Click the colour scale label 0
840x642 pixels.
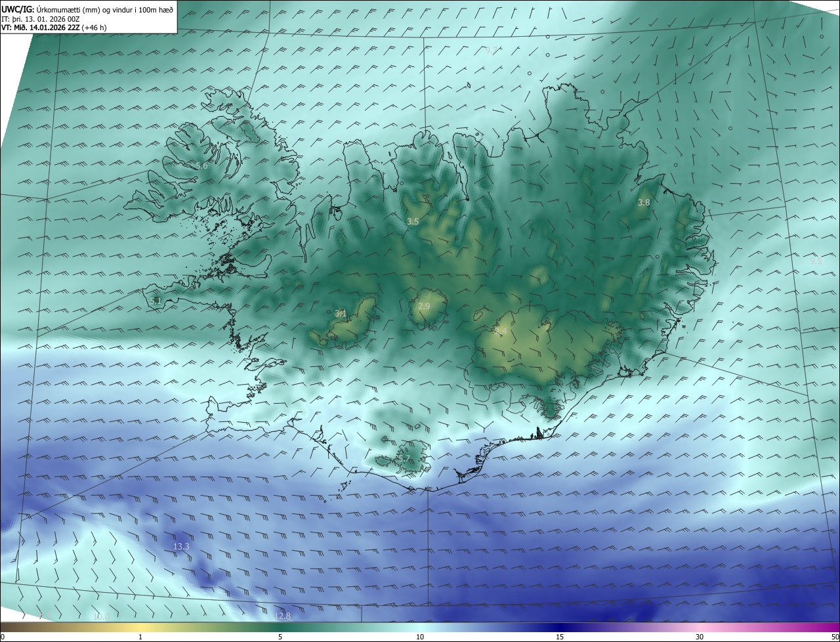click(3, 637)
